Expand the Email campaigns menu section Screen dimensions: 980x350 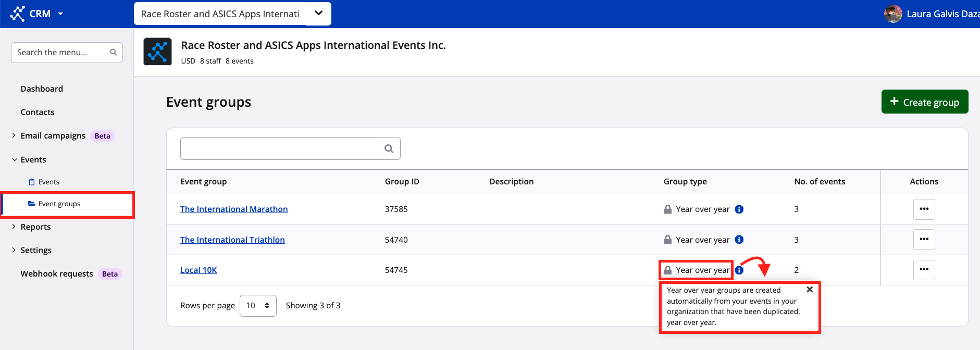pos(14,135)
